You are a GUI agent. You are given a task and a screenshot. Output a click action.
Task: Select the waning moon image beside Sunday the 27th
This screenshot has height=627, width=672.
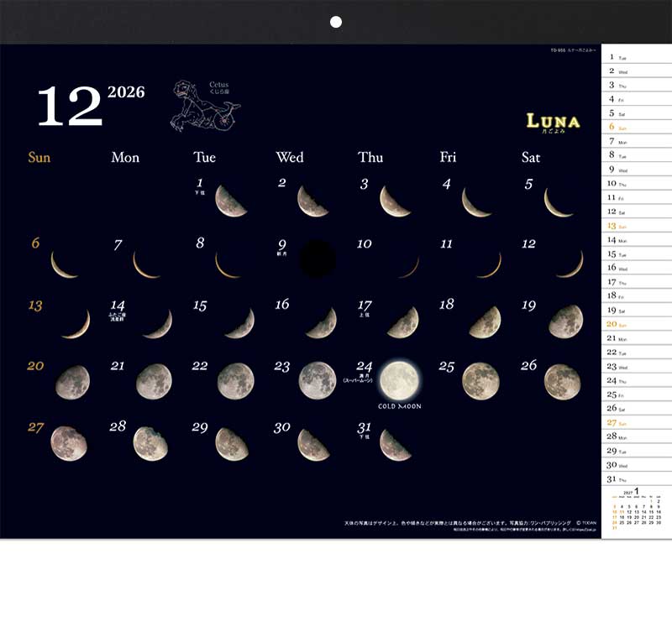pyautogui.click(x=69, y=444)
